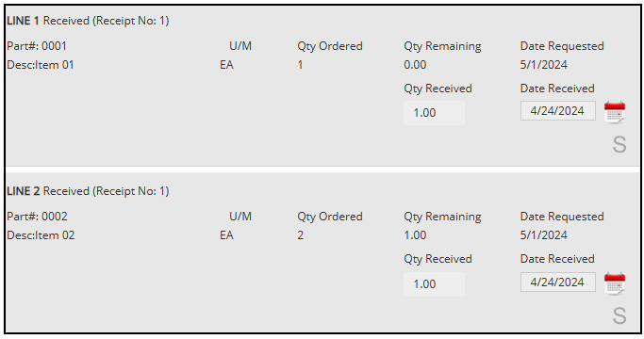Viewport: 644px width, 339px height.
Task: Click Line 2 Qty Ordered value 2
Action: (301, 235)
